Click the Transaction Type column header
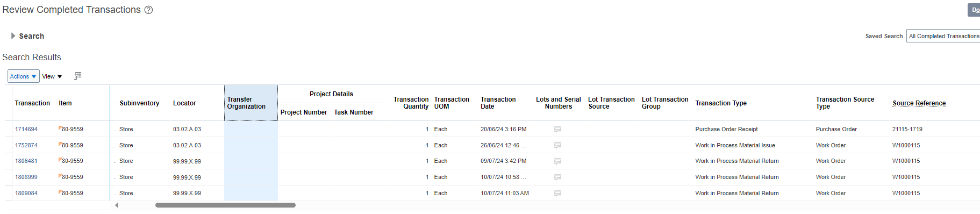 point(721,103)
